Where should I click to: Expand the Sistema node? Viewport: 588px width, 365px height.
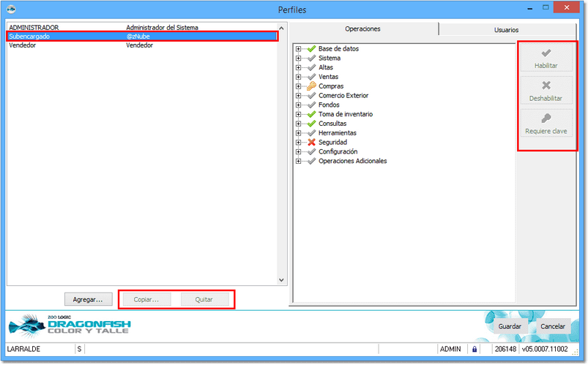click(298, 58)
